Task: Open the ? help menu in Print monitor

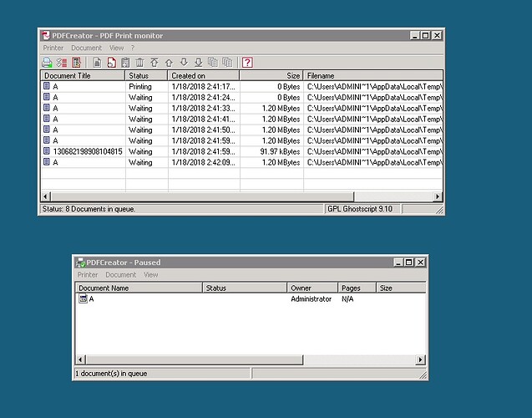Action: click(x=133, y=48)
